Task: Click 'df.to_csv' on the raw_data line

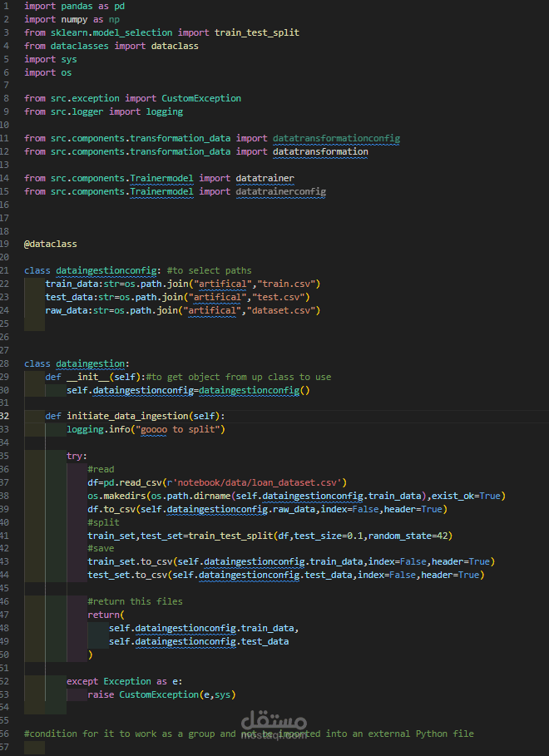Action: tap(111, 509)
